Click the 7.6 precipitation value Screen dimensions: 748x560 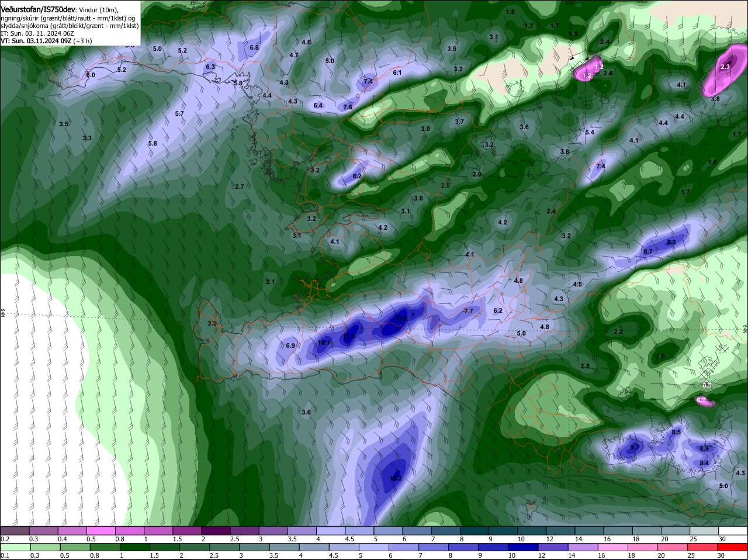tap(348, 107)
